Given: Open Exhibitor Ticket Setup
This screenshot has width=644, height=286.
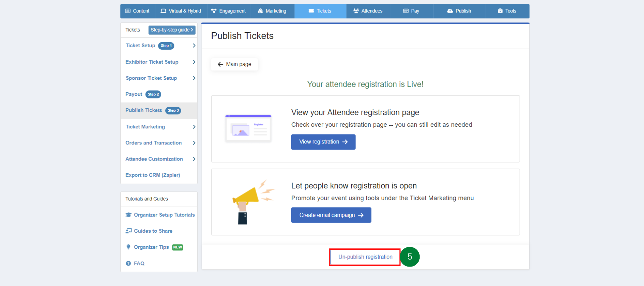Looking at the screenshot, I should 152,62.
